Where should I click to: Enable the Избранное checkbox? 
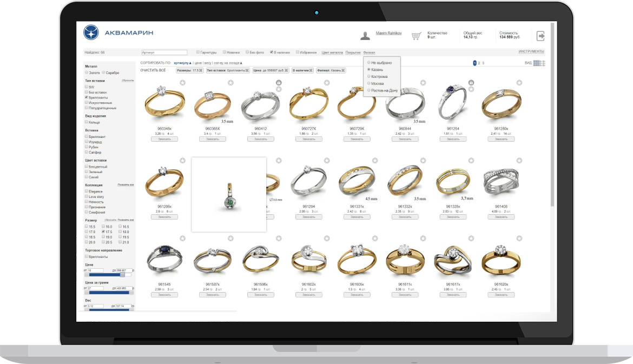(298, 52)
